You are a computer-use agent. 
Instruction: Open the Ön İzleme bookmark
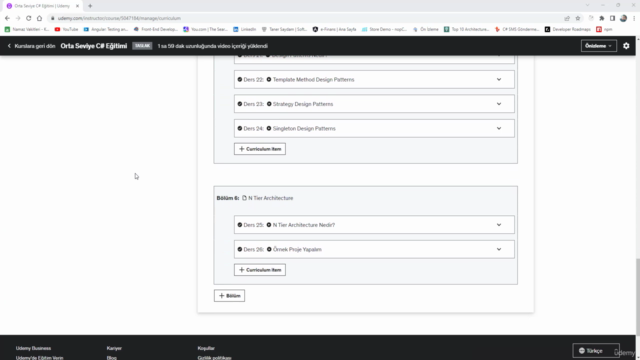425,29
